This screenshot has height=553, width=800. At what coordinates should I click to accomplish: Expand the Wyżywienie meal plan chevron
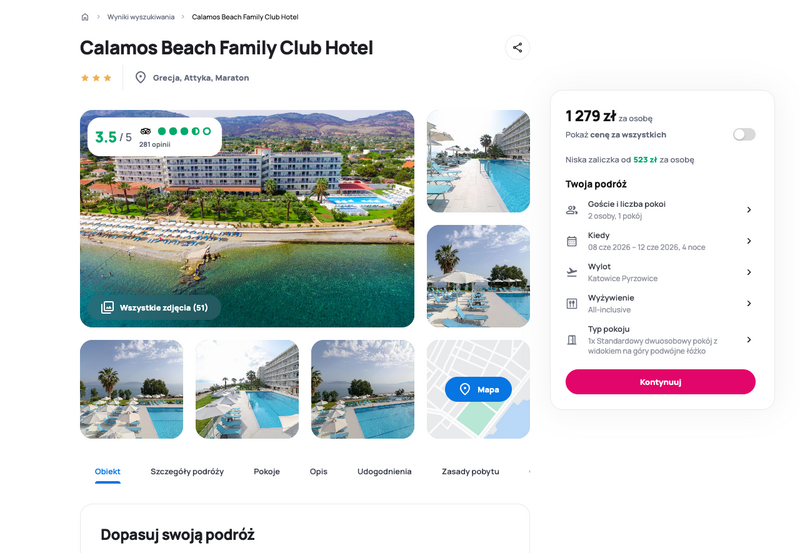(x=748, y=303)
